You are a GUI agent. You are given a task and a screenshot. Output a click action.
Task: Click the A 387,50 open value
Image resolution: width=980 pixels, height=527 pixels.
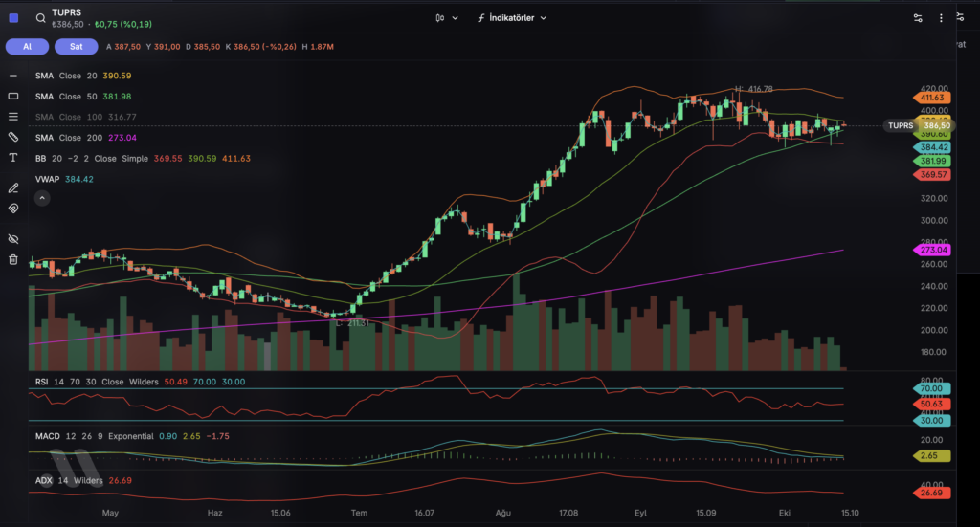(123, 47)
